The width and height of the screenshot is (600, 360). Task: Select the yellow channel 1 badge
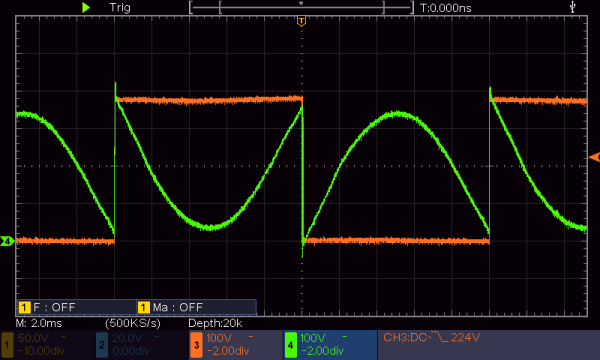[x=7, y=345]
